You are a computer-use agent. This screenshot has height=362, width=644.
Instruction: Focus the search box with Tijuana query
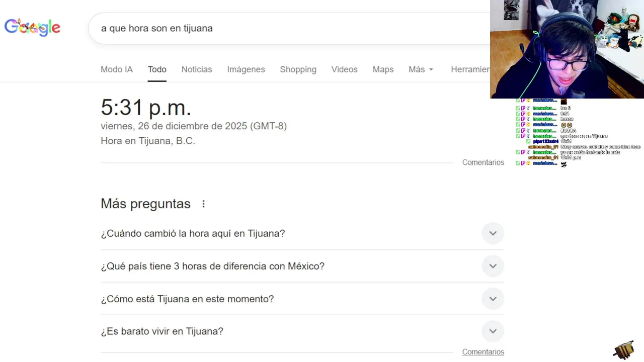click(x=289, y=28)
